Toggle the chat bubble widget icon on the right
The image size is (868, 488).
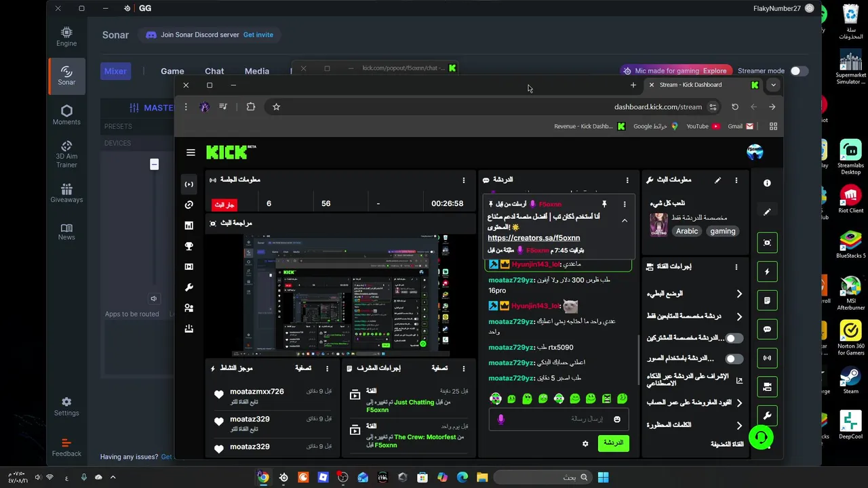[x=767, y=329]
